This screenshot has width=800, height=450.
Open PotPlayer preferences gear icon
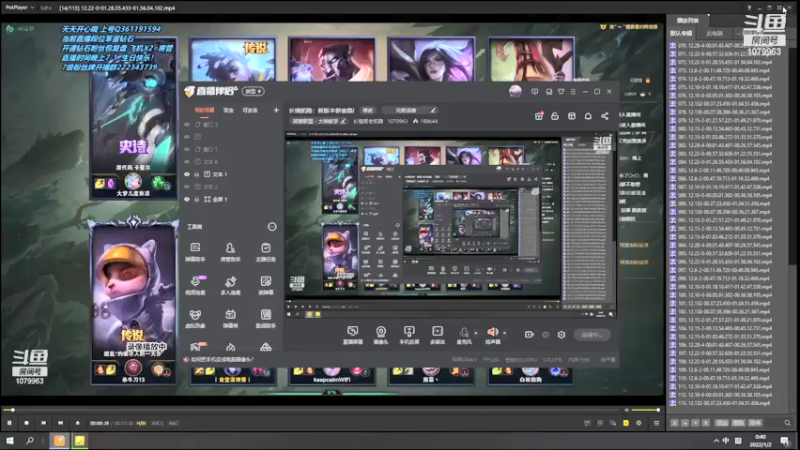coord(639,423)
